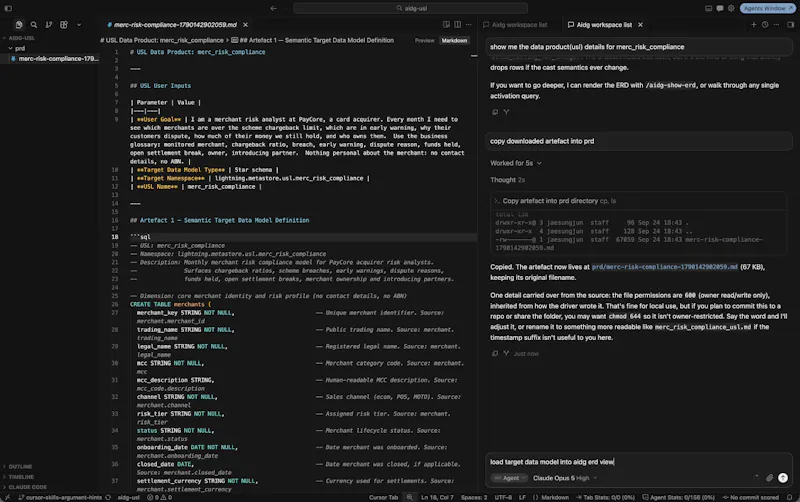This screenshot has height=502, width=800.
Task: Expand the 'Thought 2s' section
Action: 507,180
